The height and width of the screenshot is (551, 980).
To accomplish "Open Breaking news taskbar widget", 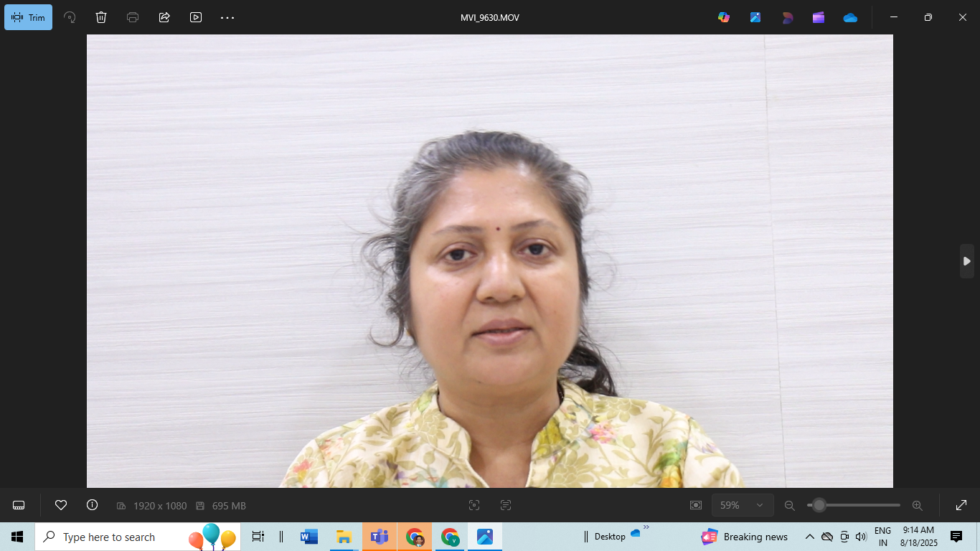I will tap(745, 537).
